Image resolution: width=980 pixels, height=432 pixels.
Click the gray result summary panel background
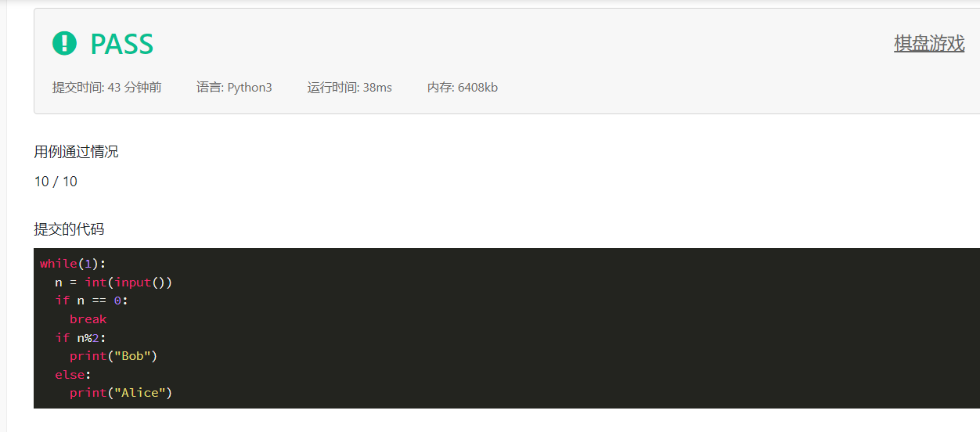click(548, 63)
